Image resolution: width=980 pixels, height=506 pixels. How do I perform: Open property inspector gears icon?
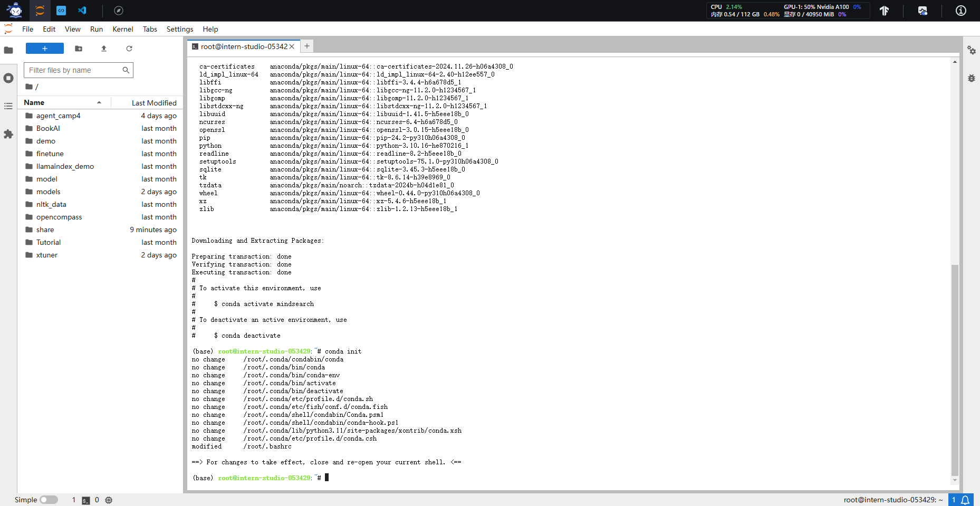point(972,50)
